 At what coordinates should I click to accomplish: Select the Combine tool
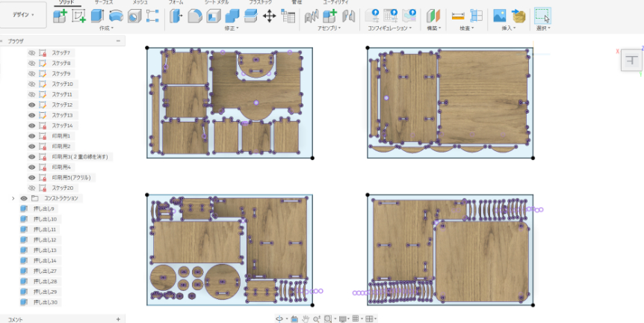[x=232, y=16]
